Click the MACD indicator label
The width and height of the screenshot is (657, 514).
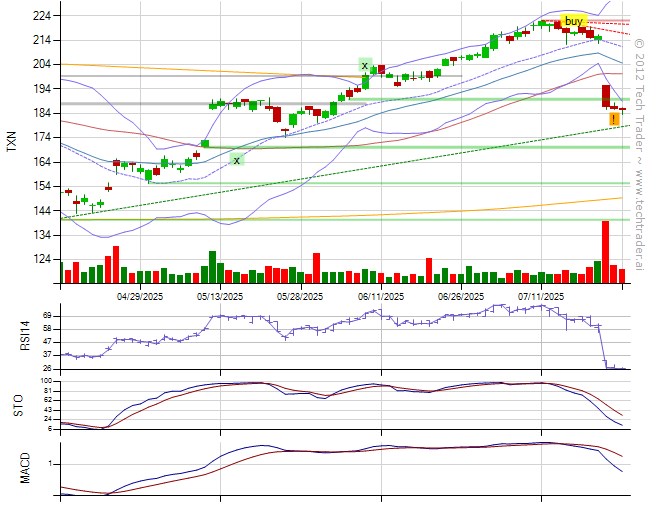[x=25, y=468]
